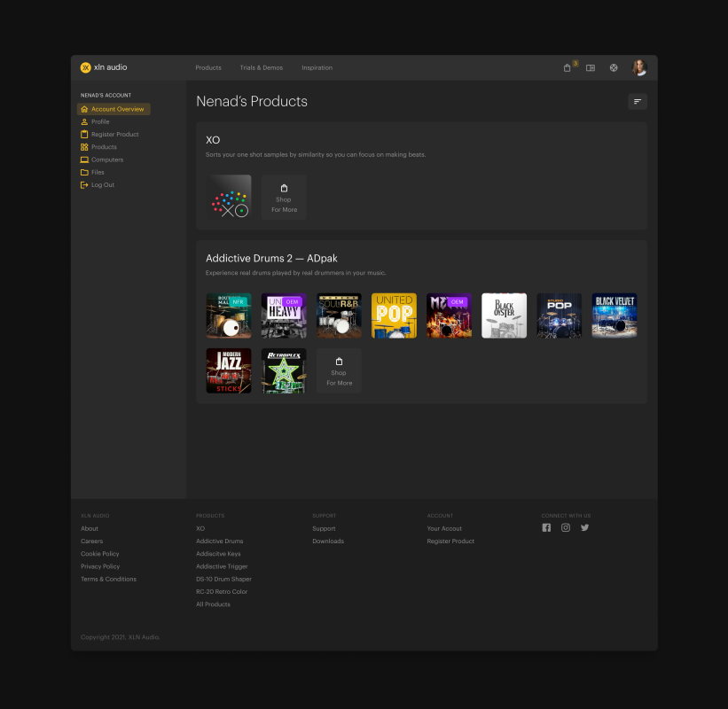Viewport: 728px width, 709px height.
Task: Open the United Pop ADpak thumbnail
Action: tap(394, 316)
